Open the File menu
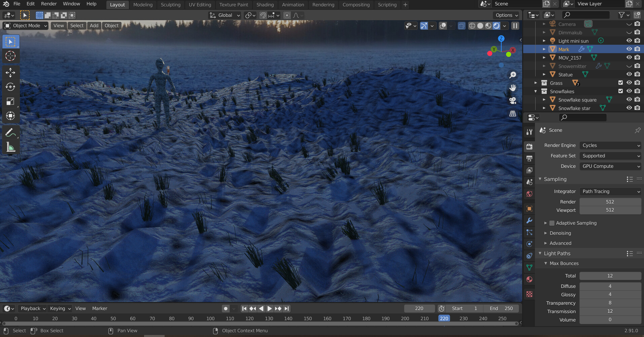This screenshot has height=337, width=644. click(x=17, y=4)
